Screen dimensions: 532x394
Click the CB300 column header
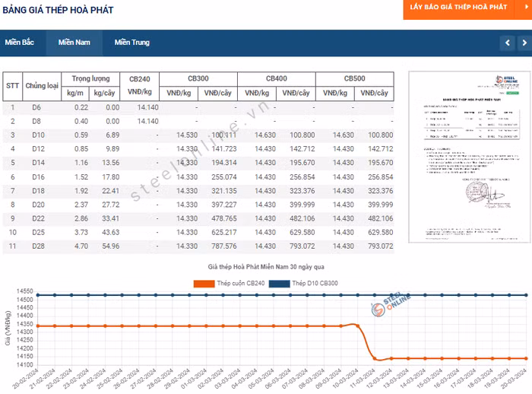[x=198, y=79]
